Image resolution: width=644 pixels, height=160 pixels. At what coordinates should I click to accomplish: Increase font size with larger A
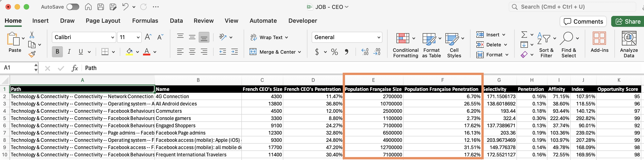[148, 37]
